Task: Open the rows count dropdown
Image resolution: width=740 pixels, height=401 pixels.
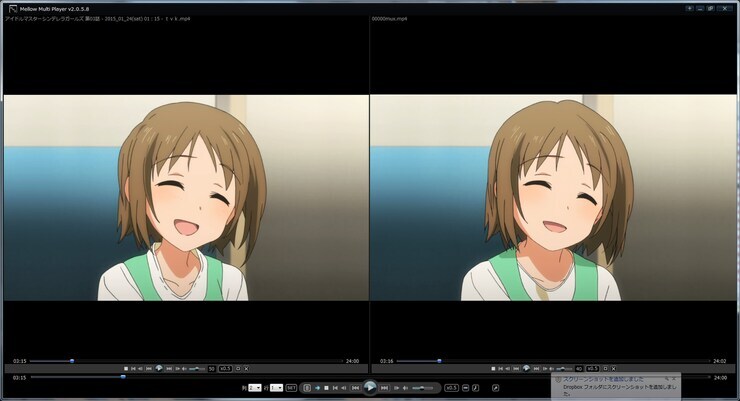Action: tap(277, 388)
